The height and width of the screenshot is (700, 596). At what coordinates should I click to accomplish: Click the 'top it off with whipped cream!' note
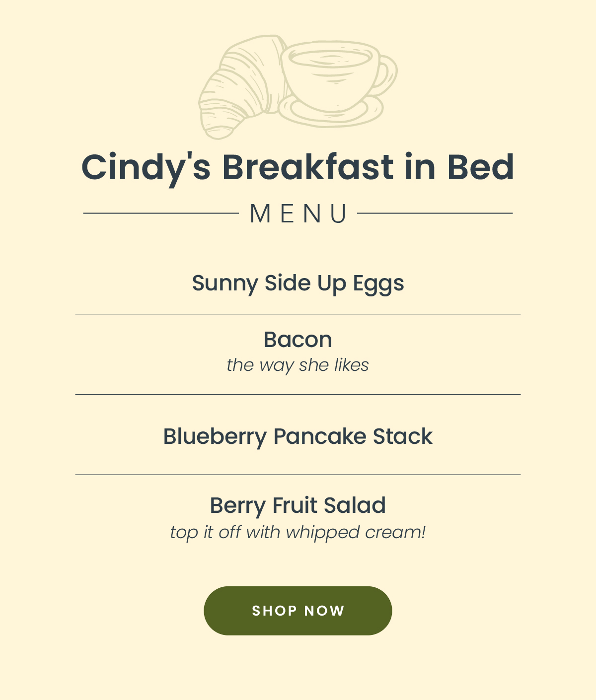298,532
